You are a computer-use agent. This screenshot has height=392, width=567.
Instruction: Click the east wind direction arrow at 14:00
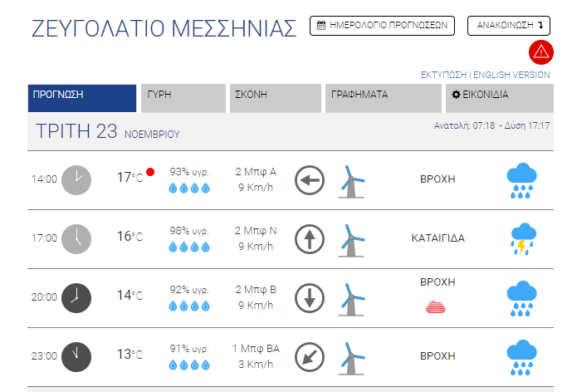(310, 179)
